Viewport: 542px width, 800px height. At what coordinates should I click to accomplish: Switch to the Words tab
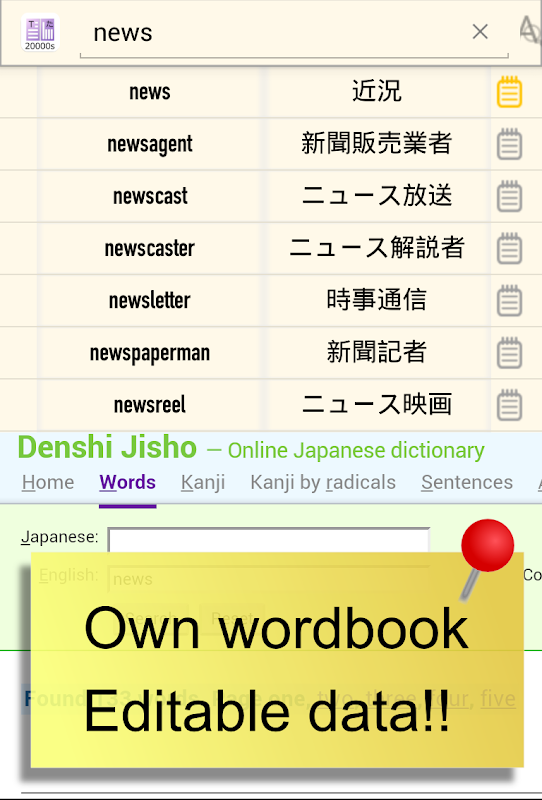[x=128, y=482]
